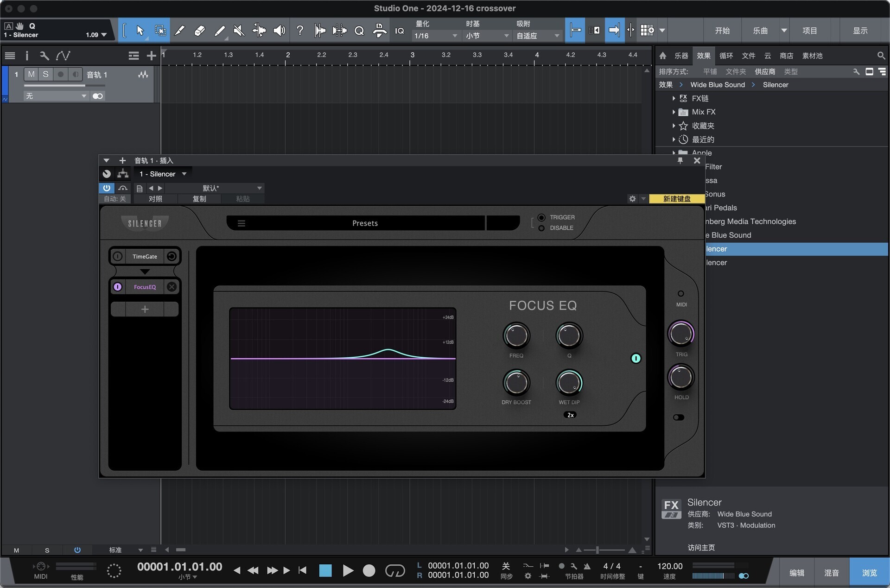Select the Arrow tool in toolbar

140,31
